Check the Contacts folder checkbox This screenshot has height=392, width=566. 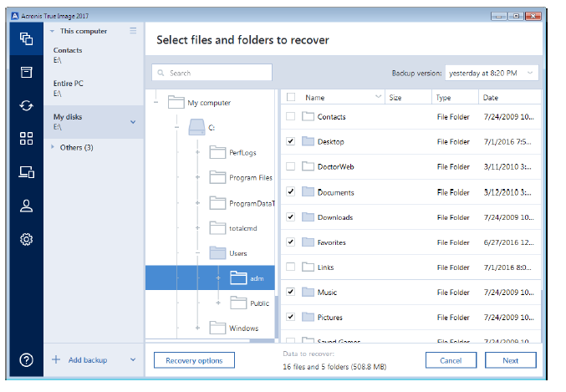[291, 116]
